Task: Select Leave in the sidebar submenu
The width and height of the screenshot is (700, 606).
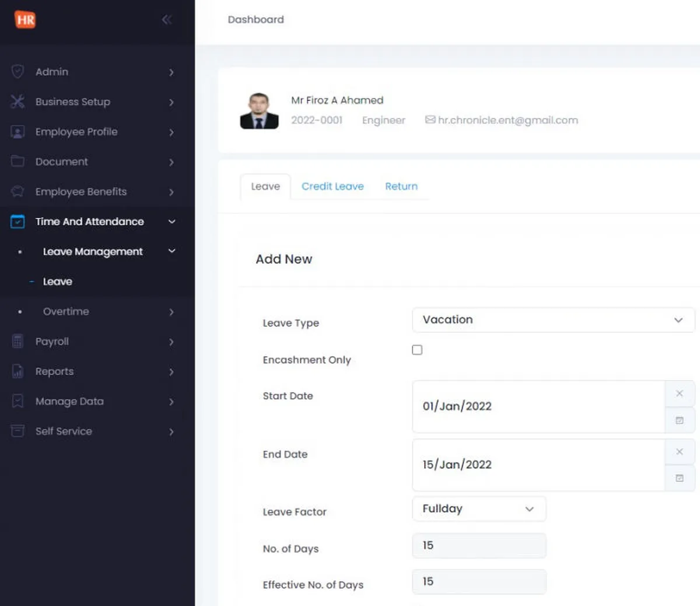Action: click(58, 281)
